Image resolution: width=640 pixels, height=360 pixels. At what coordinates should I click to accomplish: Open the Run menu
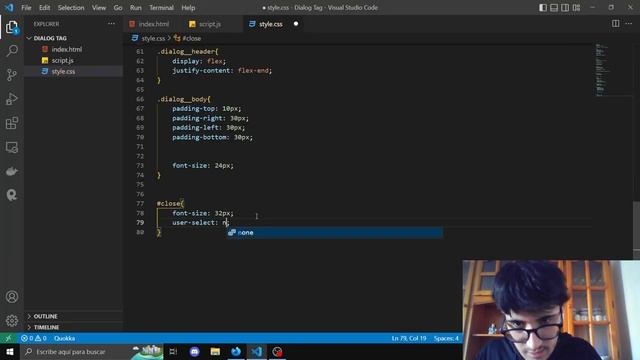click(x=136, y=7)
